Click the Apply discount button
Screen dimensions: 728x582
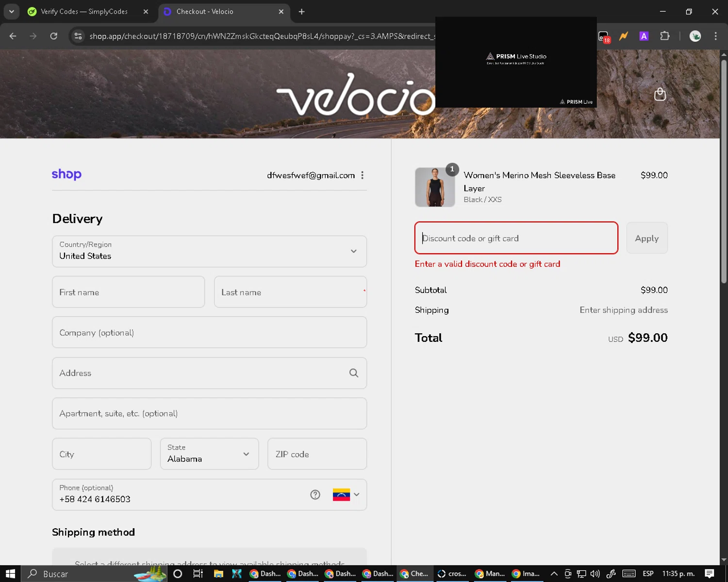click(x=647, y=238)
